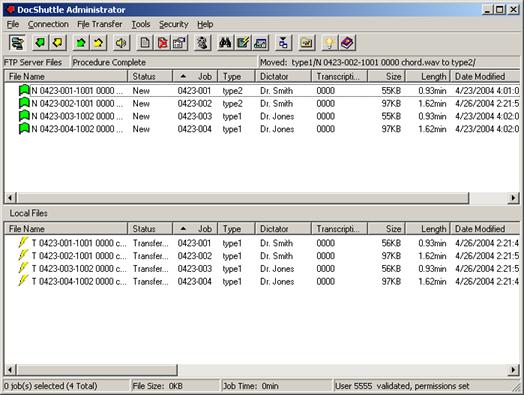Click green flag of 0423-001 server file
Viewport: 524px width, 395px height.
click(x=24, y=90)
